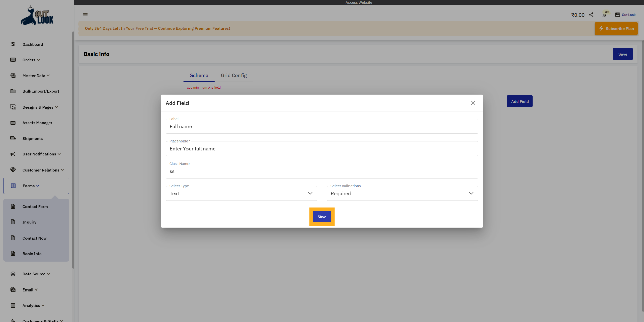Open the Select Validations dropdown
Screen dimensions: 644x322
pyautogui.click(x=402, y=193)
